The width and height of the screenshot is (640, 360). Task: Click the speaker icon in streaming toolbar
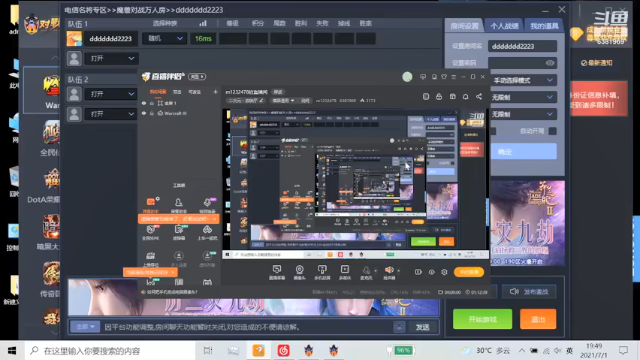pos(389,270)
